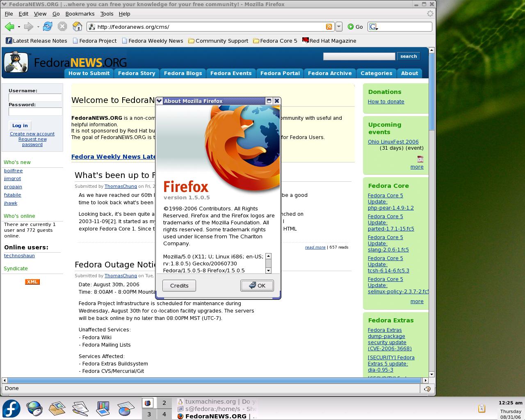This screenshot has height=420, width=525.
Task: Switch to tuxmachines.org taskbar window
Action: pyautogui.click(x=217, y=402)
